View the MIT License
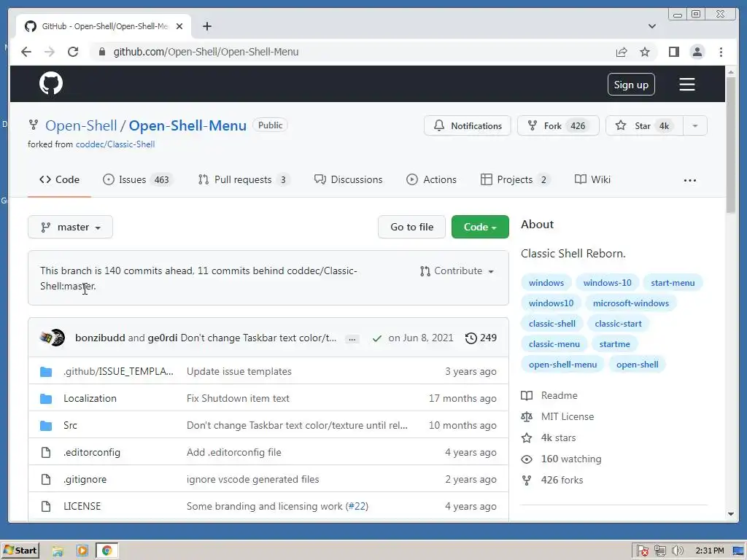 557,416
